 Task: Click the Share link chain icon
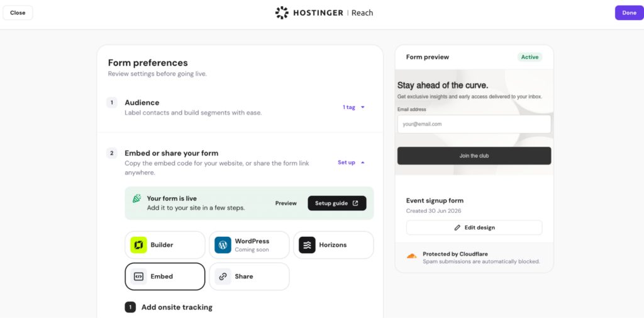(223, 276)
